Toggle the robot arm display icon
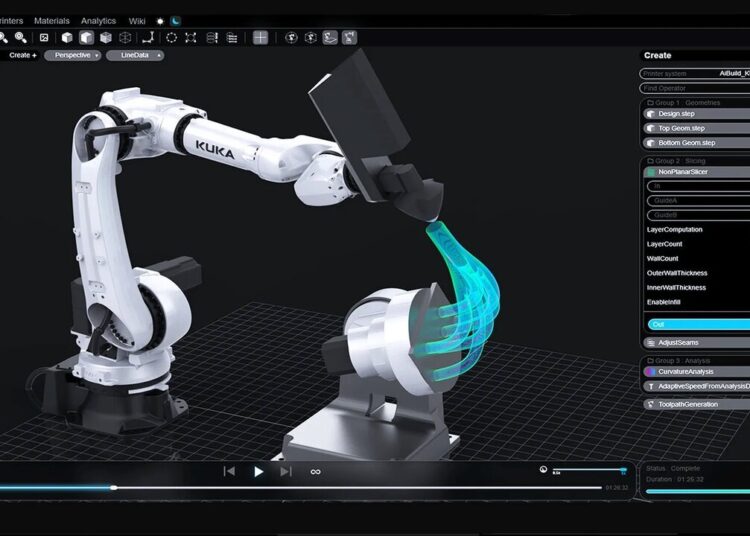750x536 pixels. tap(350, 37)
